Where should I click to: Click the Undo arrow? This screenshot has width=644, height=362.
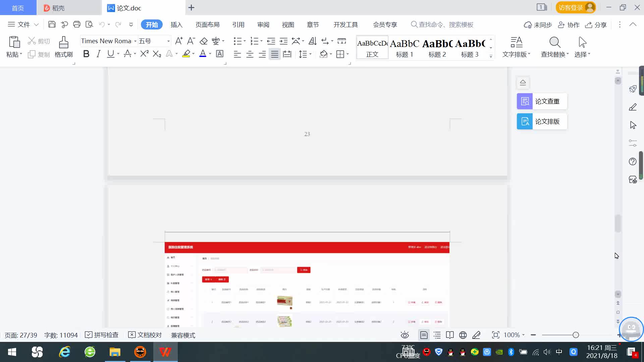point(102,24)
